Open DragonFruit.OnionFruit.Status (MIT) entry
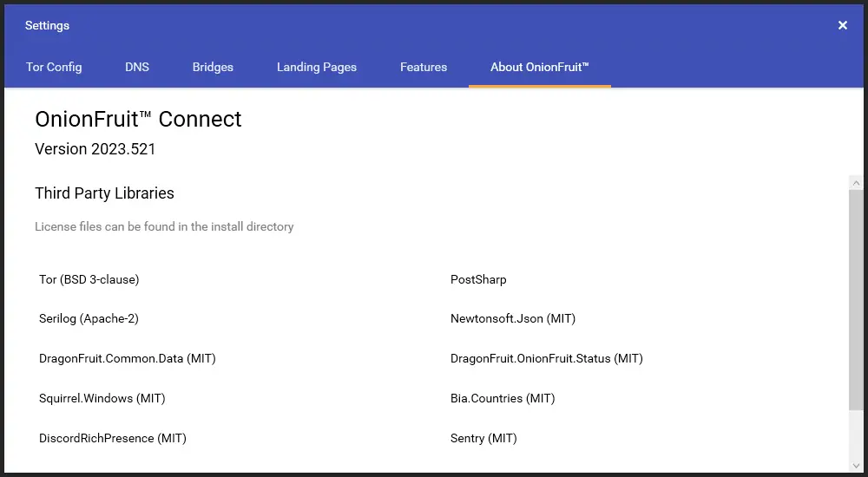 [547, 358]
